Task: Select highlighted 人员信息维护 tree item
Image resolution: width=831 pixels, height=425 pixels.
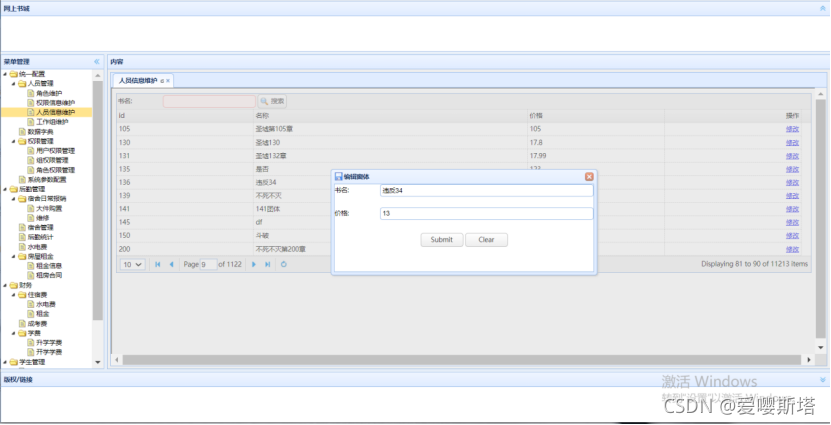Action: [56, 112]
